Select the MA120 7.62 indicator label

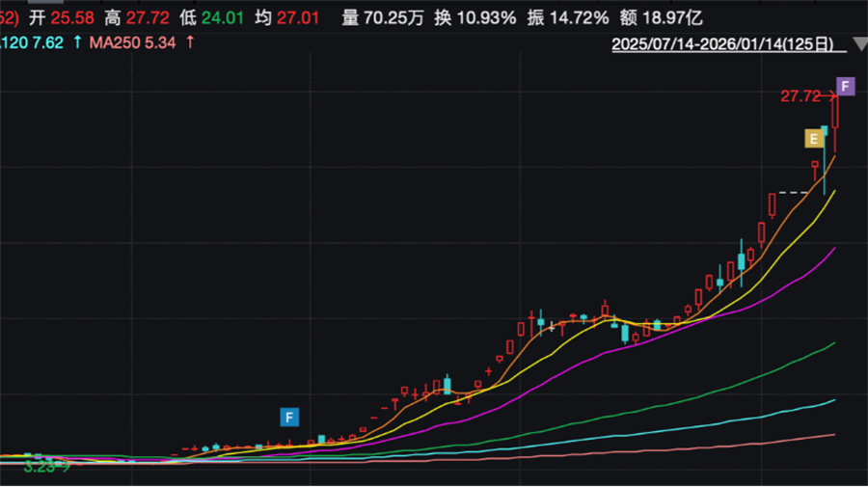33,42
